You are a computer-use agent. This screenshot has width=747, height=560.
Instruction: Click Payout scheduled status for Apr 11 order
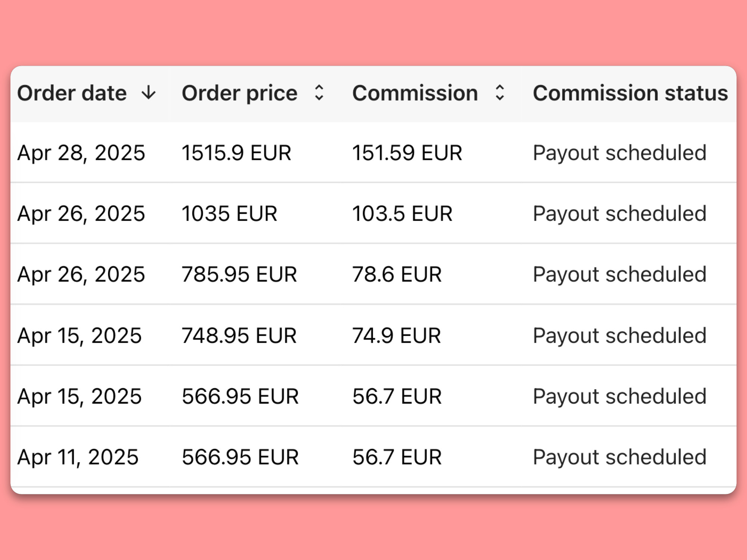click(620, 457)
